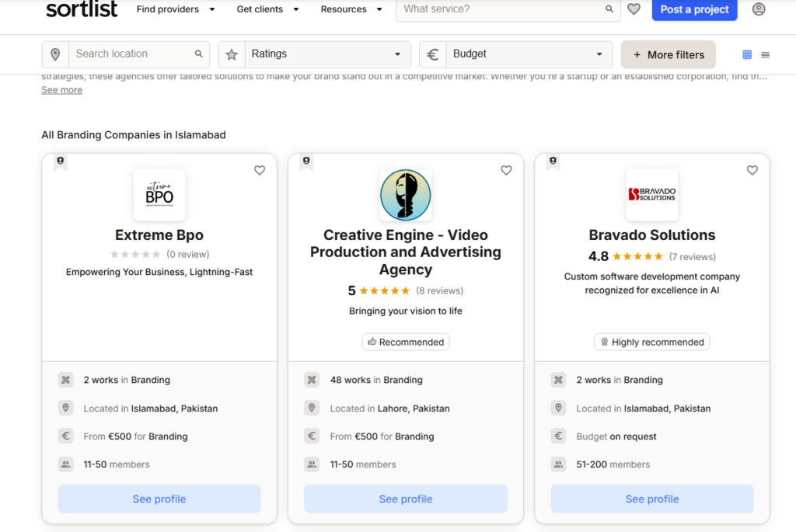Click the Highly recommended badge on Bravado

tap(652, 342)
